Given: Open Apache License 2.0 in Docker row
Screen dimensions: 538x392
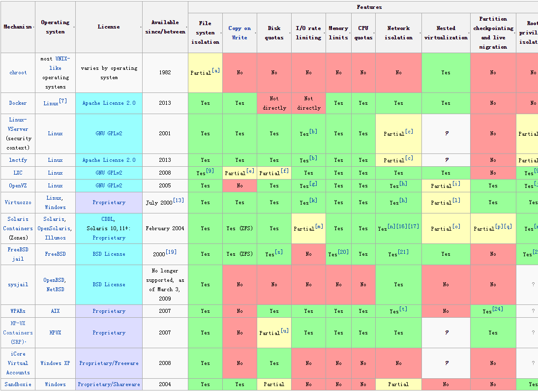Looking at the screenshot, I should click(x=109, y=103).
